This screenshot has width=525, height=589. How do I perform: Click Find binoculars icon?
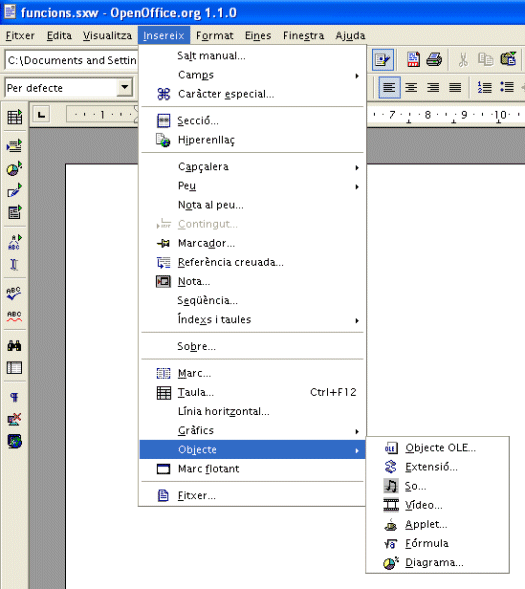(14, 345)
